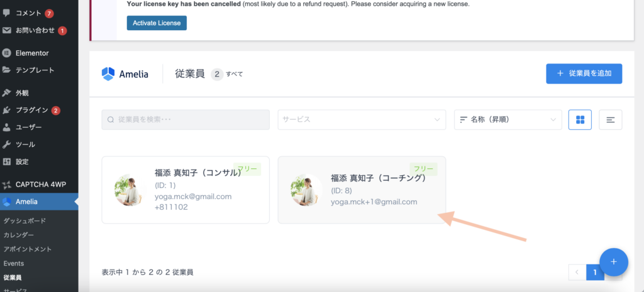The height and width of the screenshot is (292, 644).
Task: Open the 名称（昇順）sort dropdown
Action: pos(508,119)
